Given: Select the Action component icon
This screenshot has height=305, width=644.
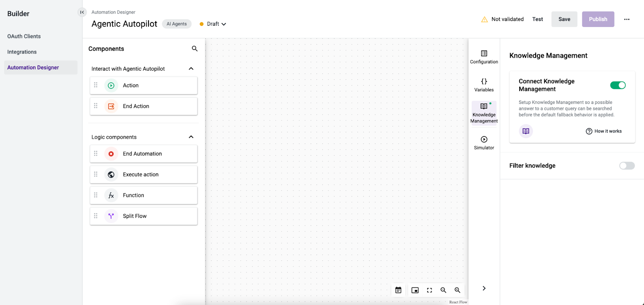Looking at the screenshot, I should (111, 86).
